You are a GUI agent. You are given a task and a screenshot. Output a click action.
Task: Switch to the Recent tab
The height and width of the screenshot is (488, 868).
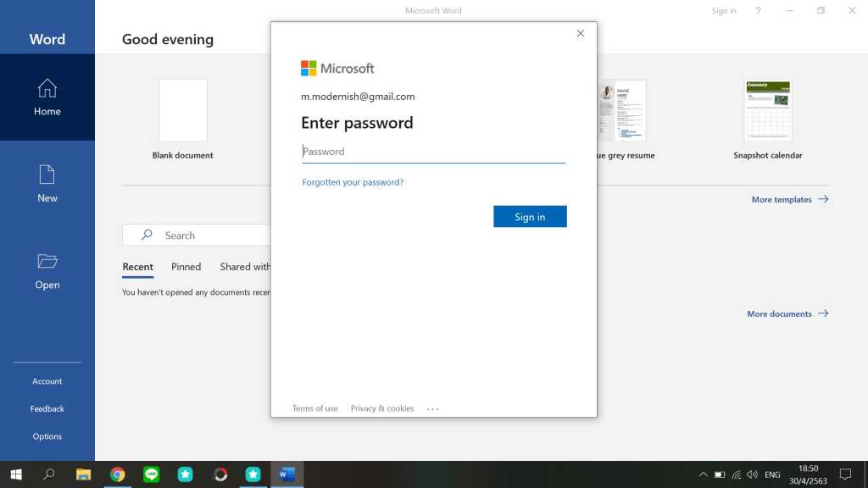tap(137, 267)
